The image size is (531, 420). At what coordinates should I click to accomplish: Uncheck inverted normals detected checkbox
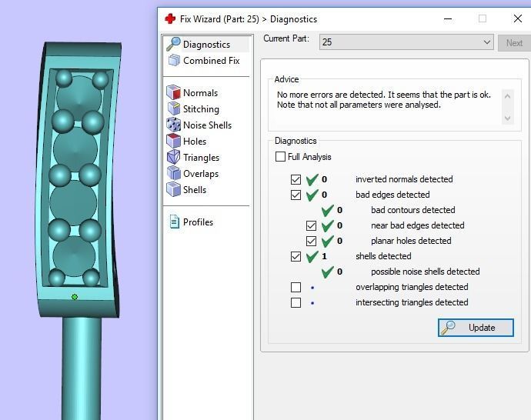pos(296,179)
